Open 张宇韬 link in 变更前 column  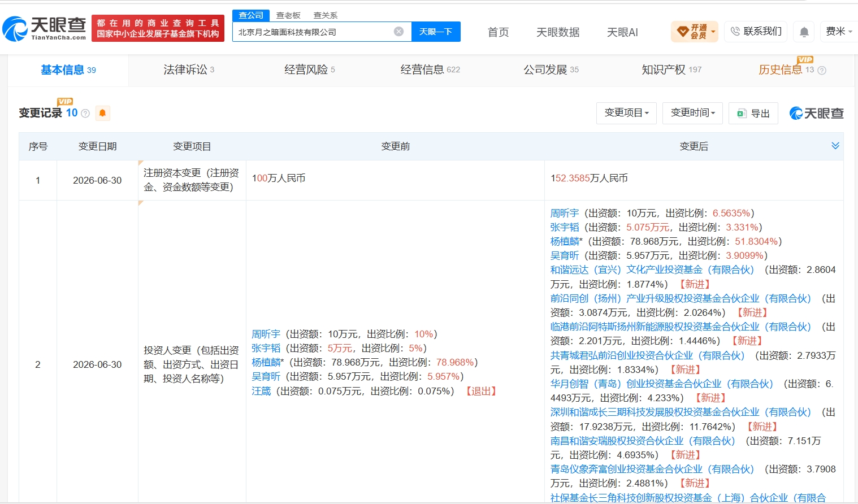(x=266, y=348)
